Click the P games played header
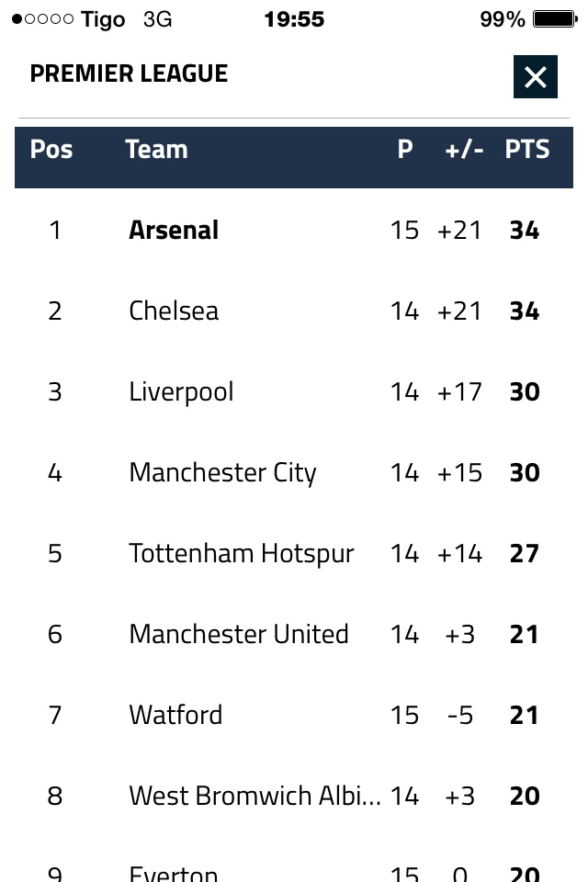This screenshot has width=588, height=882. 405,150
